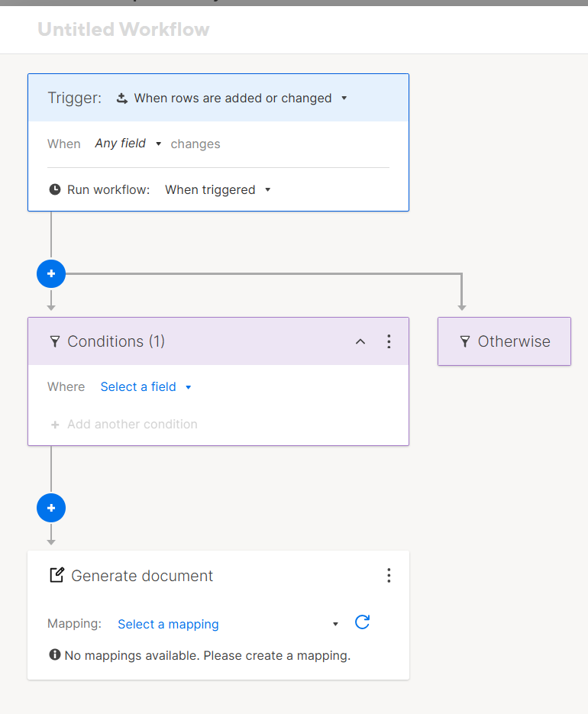This screenshot has height=714, width=588.
Task: Click the 'Where' label in Conditions
Action: [66, 386]
